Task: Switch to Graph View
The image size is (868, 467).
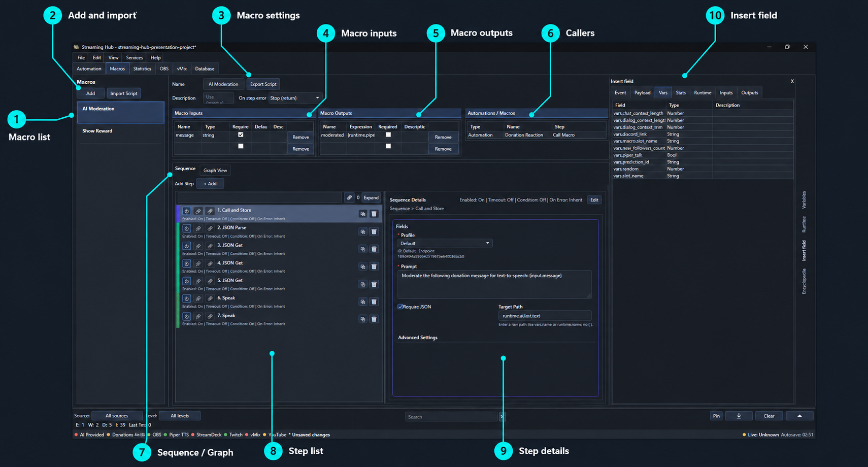Action: (x=215, y=170)
